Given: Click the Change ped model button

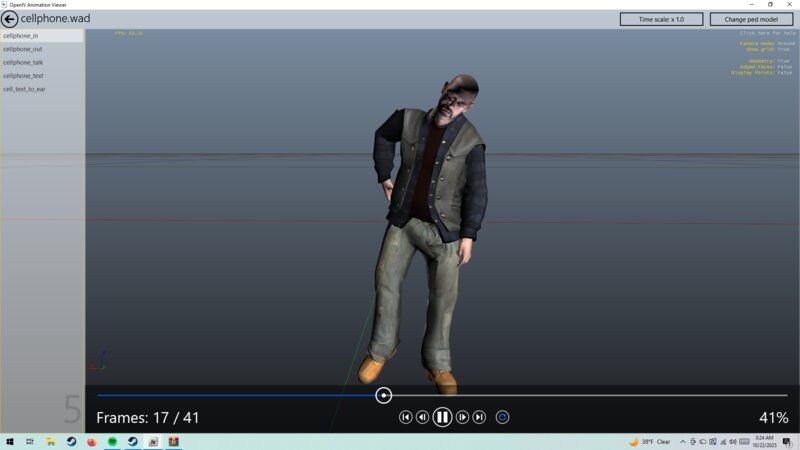Looking at the screenshot, I should (x=750, y=19).
